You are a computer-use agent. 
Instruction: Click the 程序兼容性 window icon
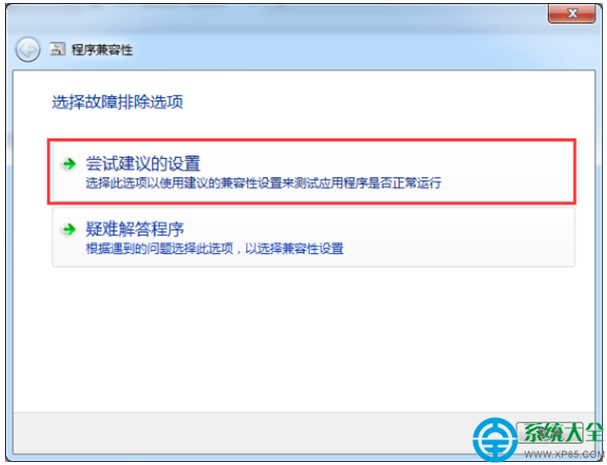point(57,49)
